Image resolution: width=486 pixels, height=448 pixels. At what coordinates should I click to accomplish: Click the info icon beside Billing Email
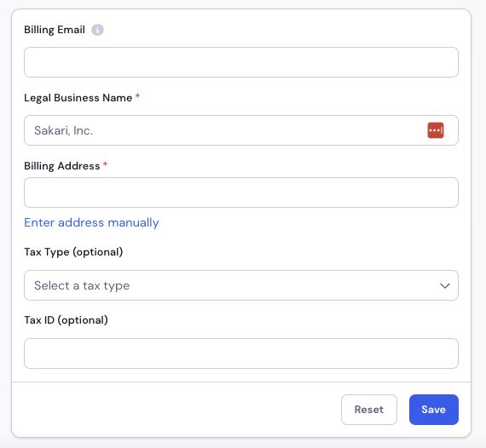97,30
